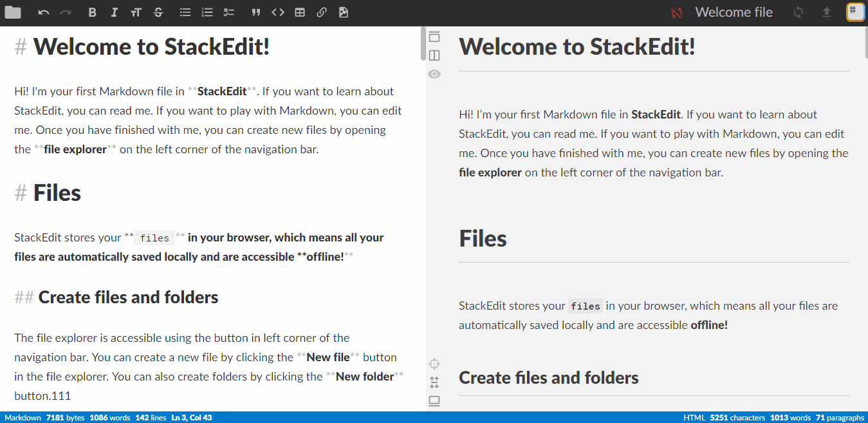Apply italic formatting
Image resolution: width=868 pixels, height=423 pixels.
click(115, 12)
